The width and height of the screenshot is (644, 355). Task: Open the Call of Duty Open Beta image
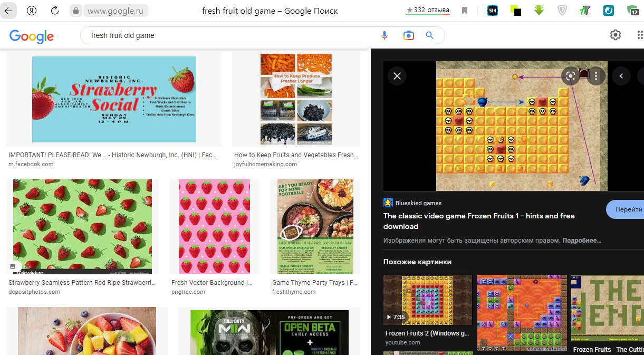point(269,331)
